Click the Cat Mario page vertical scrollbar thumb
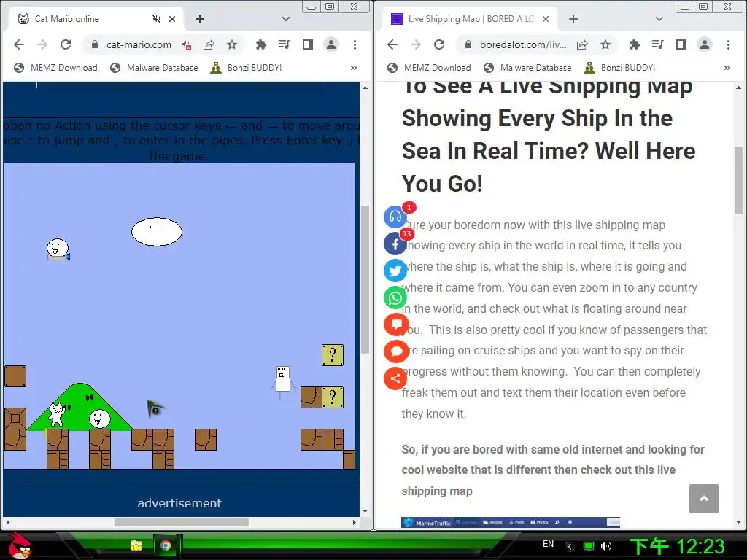 pyautogui.click(x=365, y=279)
